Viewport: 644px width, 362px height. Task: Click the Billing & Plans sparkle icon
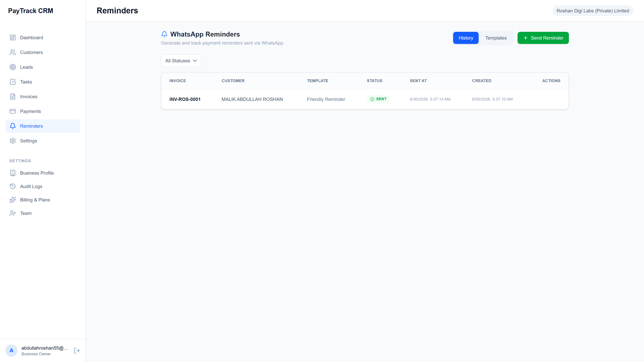coord(13,200)
